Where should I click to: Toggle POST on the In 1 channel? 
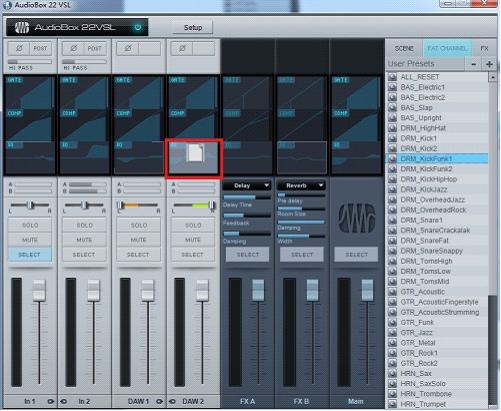41,48
